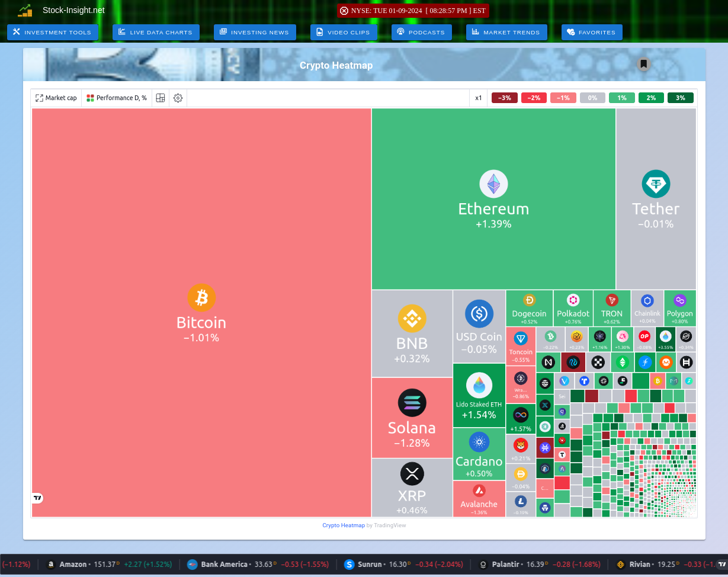Select the Wrapped Bitcoin tile showing −0.86%
Image resolution: width=728 pixels, height=577 pixels.
pyautogui.click(x=521, y=384)
